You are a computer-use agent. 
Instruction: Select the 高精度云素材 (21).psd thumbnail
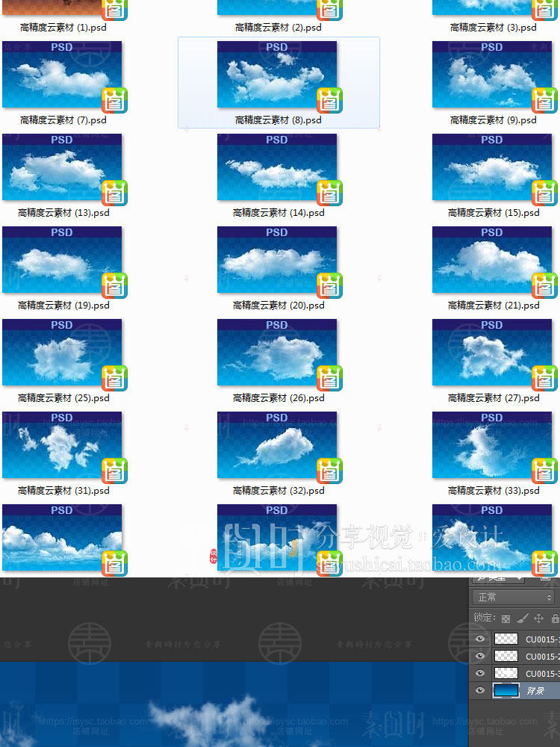click(492, 260)
